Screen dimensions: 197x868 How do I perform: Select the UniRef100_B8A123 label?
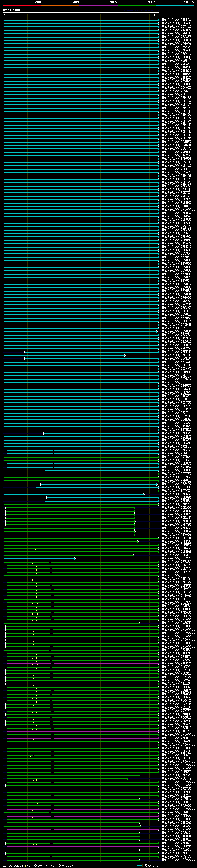point(177,406)
